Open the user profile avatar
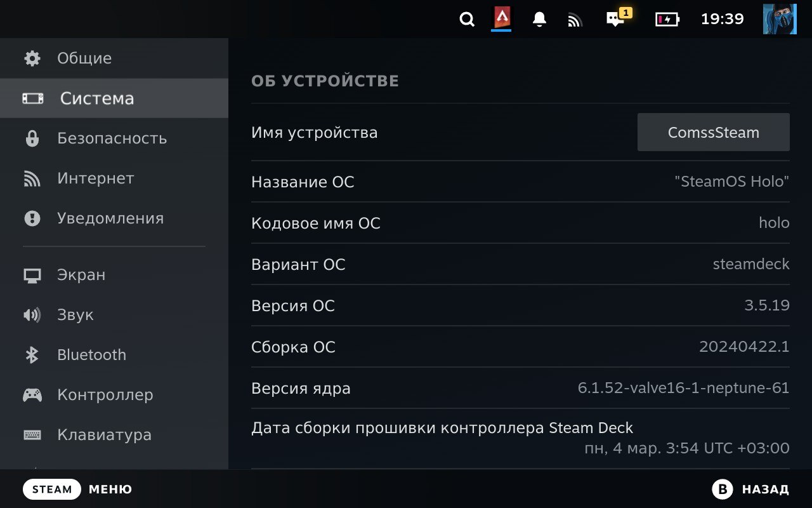The image size is (812, 508). pyautogui.click(x=779, y=19)
